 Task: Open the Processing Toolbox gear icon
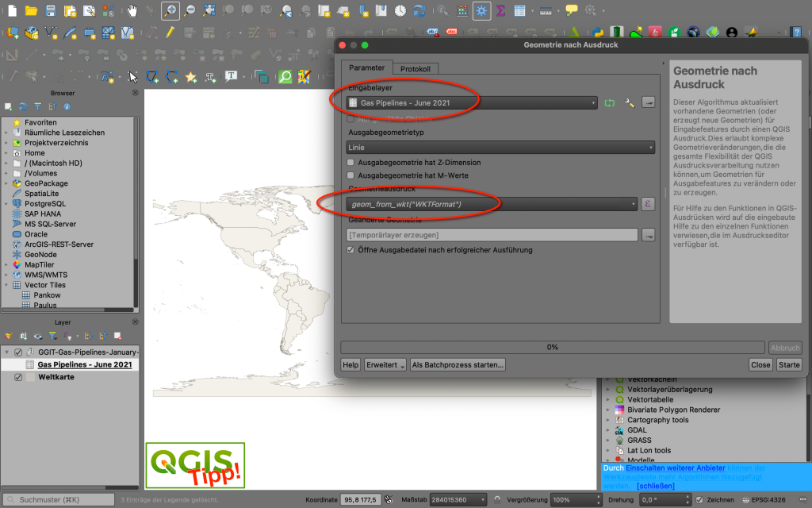tap(481, 10)
